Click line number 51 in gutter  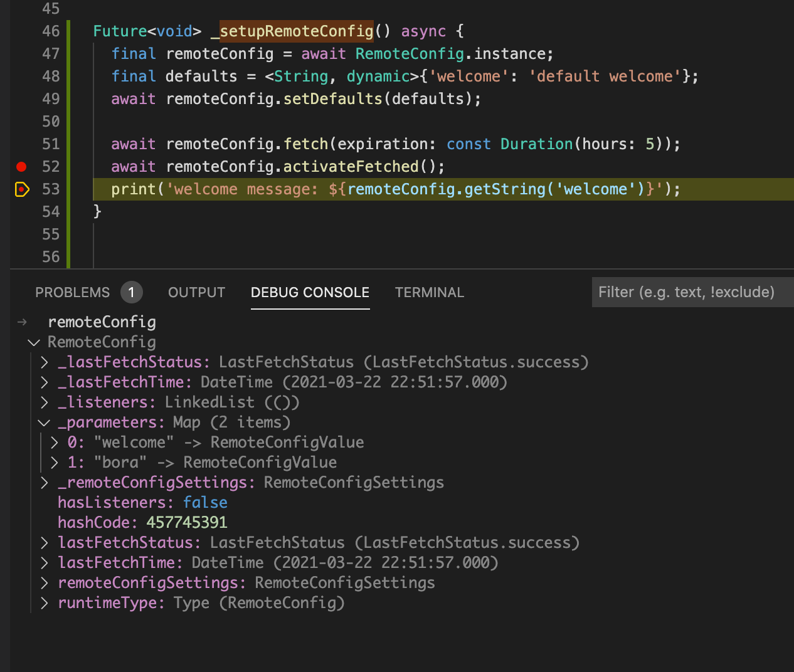[51, 144]
